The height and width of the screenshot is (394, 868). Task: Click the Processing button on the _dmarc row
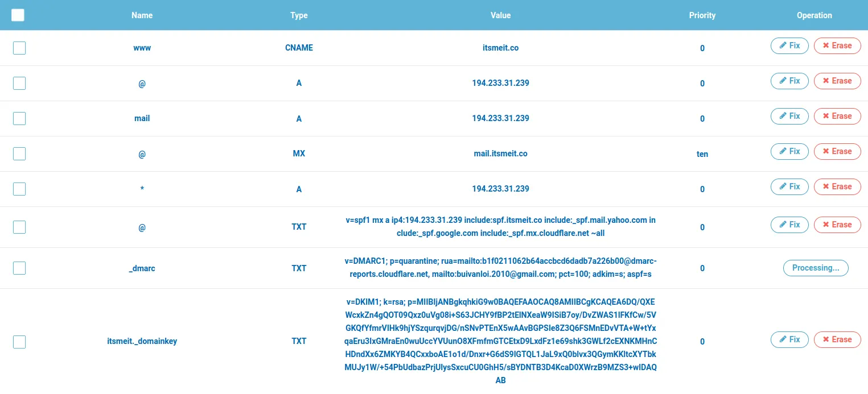pyautogui.click(x=816, y=268)
